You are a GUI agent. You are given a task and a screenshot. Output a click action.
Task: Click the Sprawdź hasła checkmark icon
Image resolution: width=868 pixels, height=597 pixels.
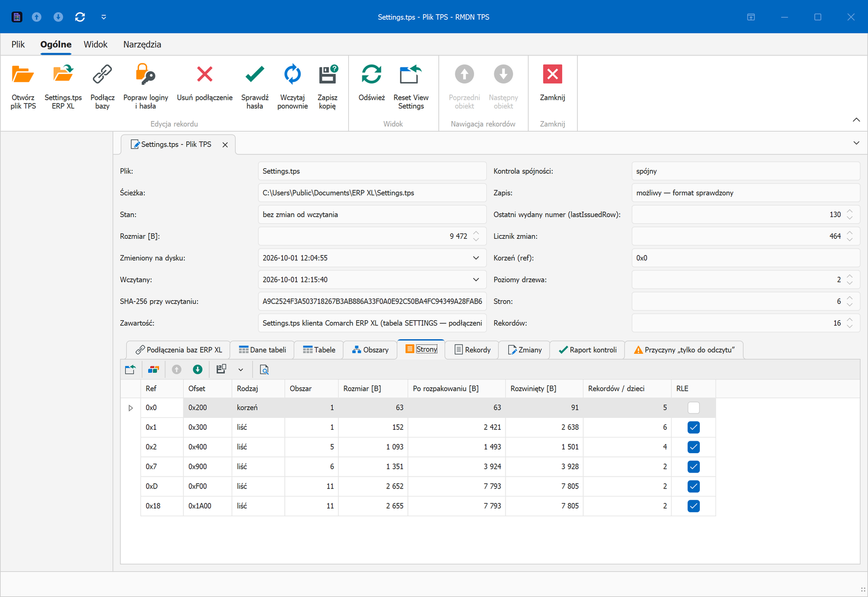pos(254,74)
